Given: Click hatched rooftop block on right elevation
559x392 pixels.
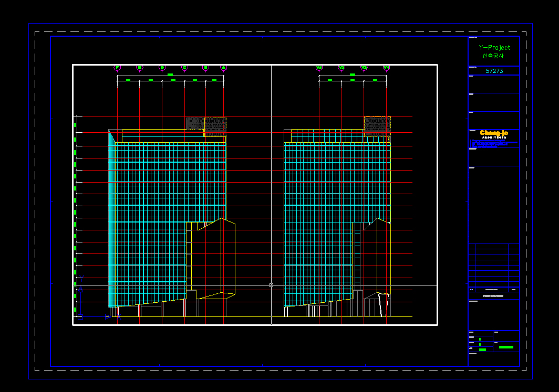Looking at the screenshot, I should pos(377,125).
